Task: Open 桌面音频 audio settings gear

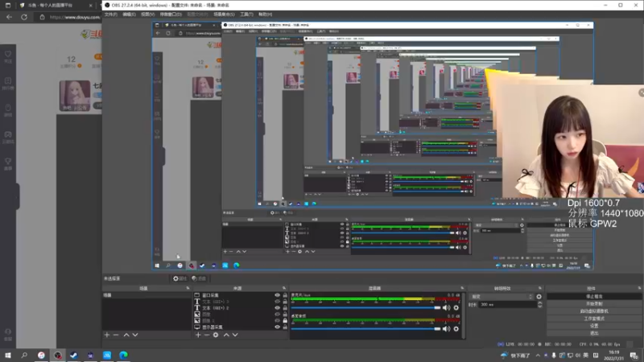Action: 456,329
